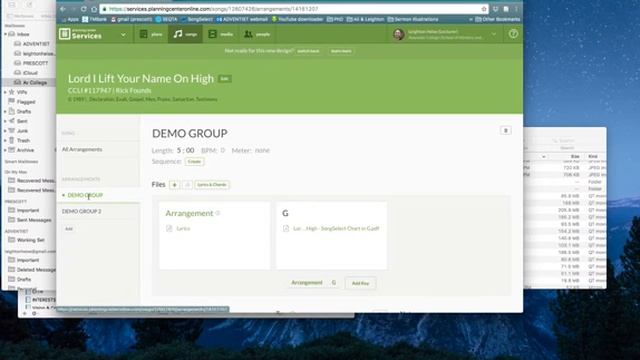Select the G key tab below cards
The image size is (640, 360).
(334, 282)
